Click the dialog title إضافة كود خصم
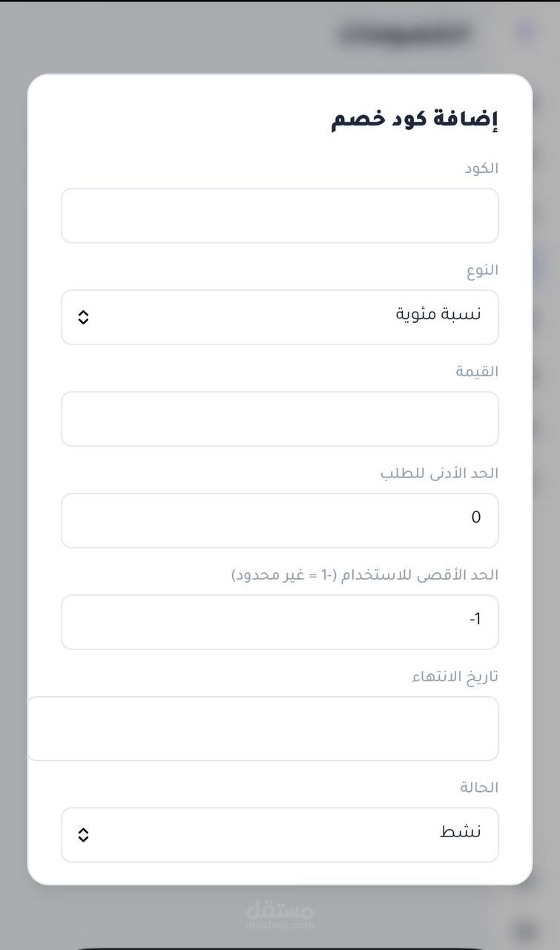 [x=415, y=119]
